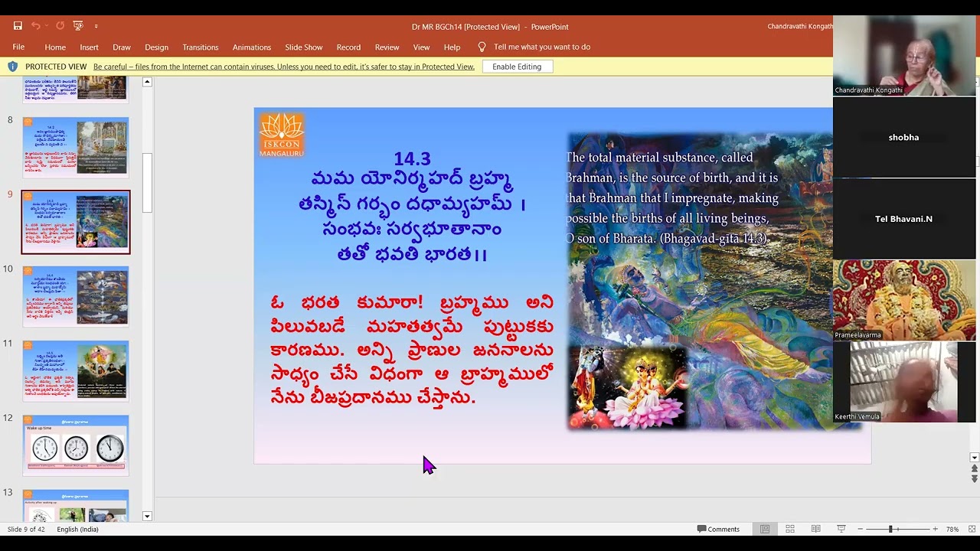This screenshot has height=551, width=980.
Task: Switch to the Home tab
Action: click(x=55, y=47)
